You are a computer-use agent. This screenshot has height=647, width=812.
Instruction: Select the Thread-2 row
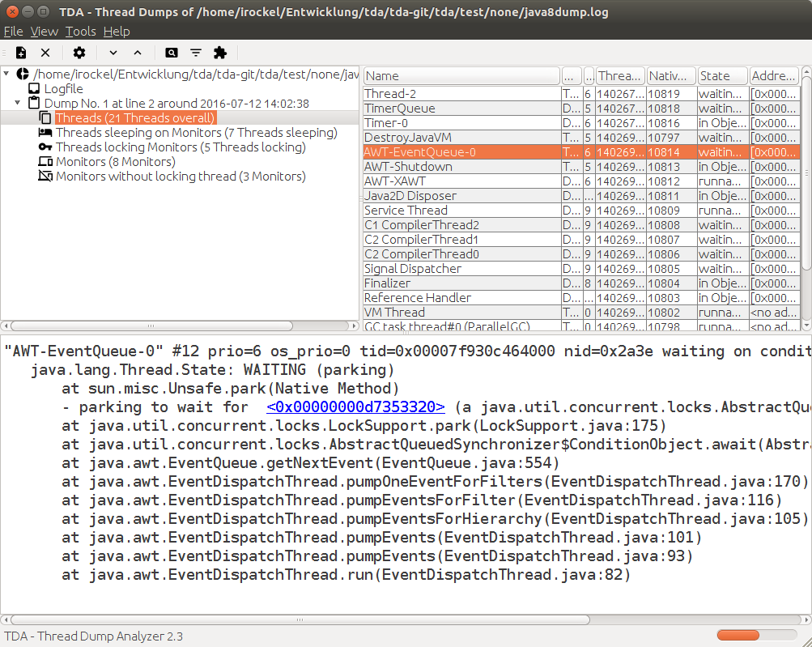(x=581, y=94)
